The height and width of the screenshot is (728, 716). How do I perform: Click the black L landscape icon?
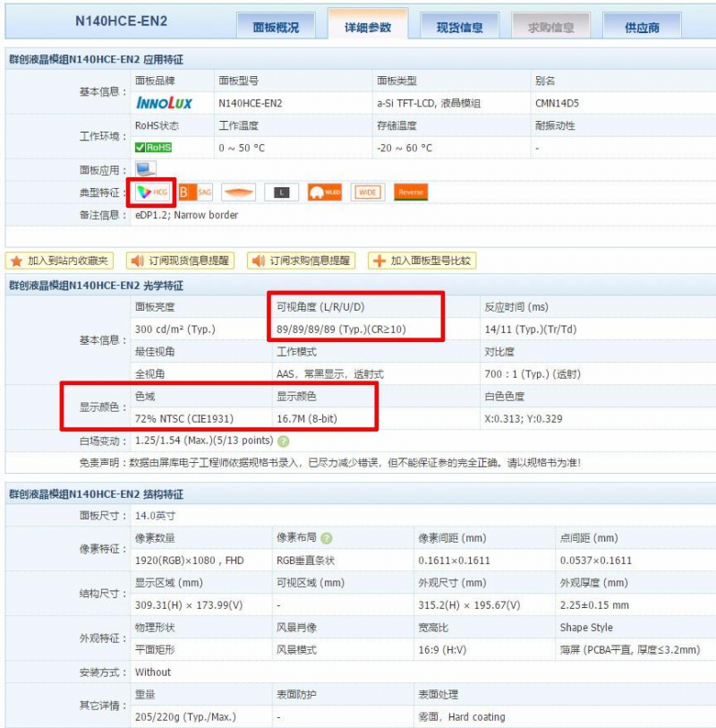[282, 192]
